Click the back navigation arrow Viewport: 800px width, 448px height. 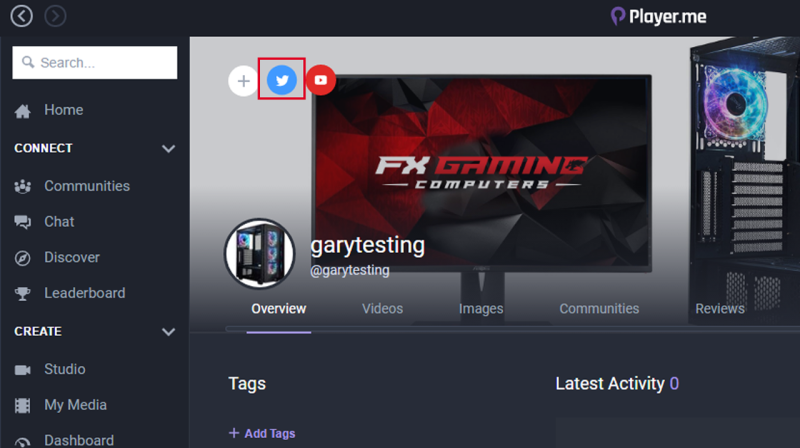(21, 16)
